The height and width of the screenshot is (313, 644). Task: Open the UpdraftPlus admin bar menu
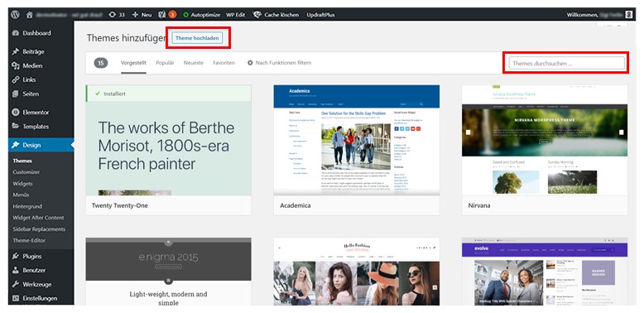tap(321, 14)
